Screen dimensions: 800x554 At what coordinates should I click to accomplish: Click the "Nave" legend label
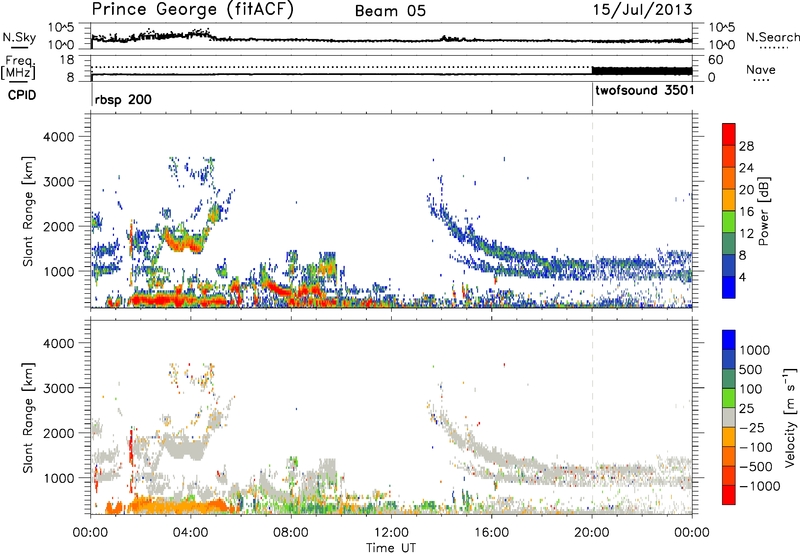pyautogui.click(x=761, y=70)
